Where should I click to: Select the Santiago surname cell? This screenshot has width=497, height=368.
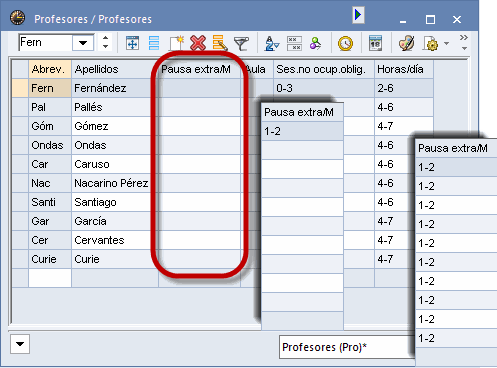(115, 202)
